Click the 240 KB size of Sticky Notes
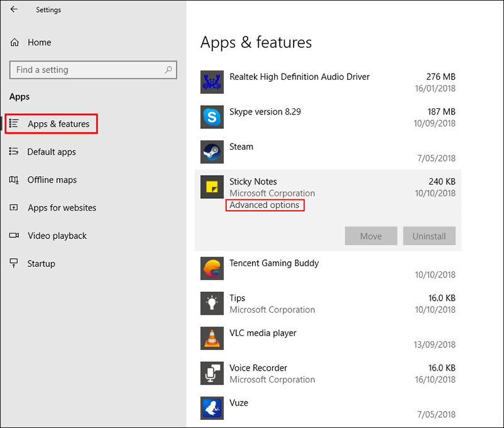The height and width of the screenshot is (428, 504). coord(442,181)
